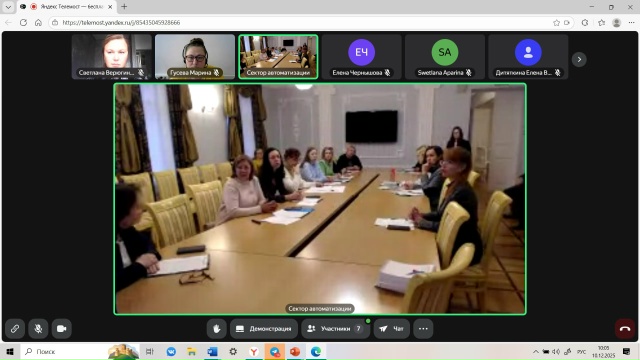Select Гусева Марина participant thumbnail

[x=195, y=56]
